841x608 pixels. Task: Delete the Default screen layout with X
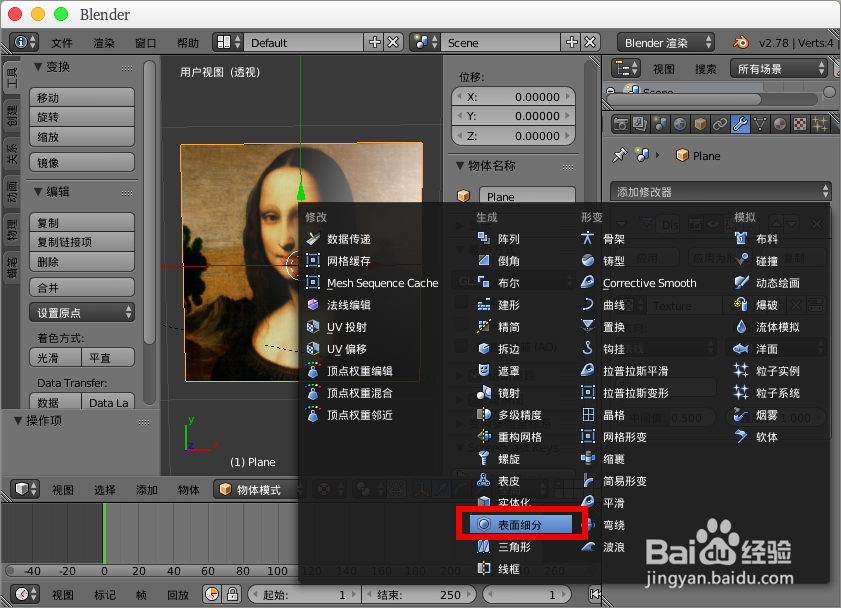coord(393,42)
